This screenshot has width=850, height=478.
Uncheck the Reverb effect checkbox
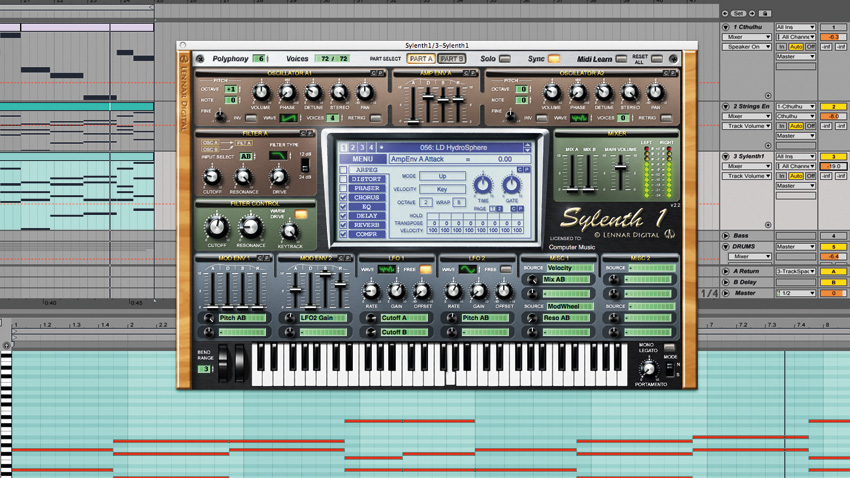pos(343,225)
